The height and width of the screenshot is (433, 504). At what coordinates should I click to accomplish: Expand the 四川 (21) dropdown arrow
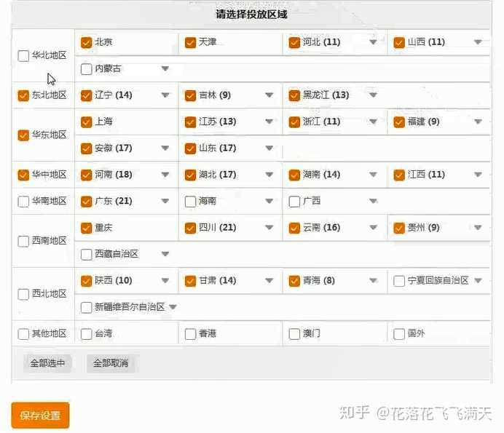coord(269,228)
